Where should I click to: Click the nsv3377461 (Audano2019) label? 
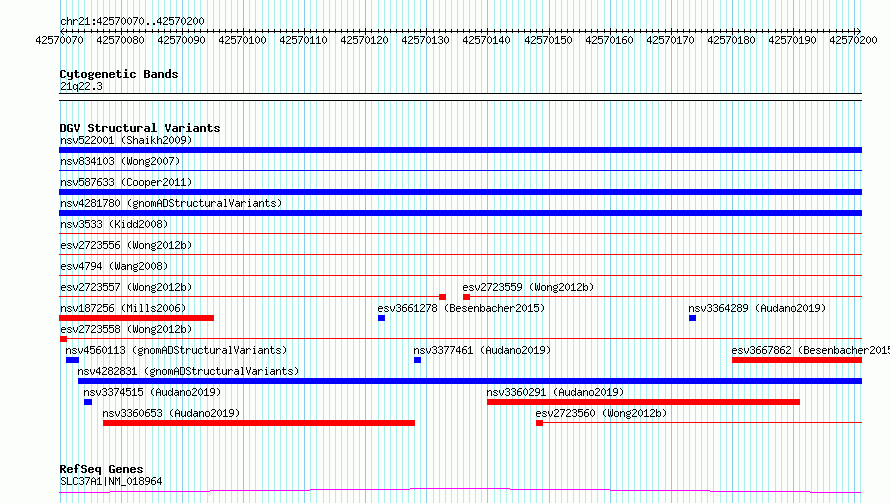pyautogui.click(x=482, y=350)
